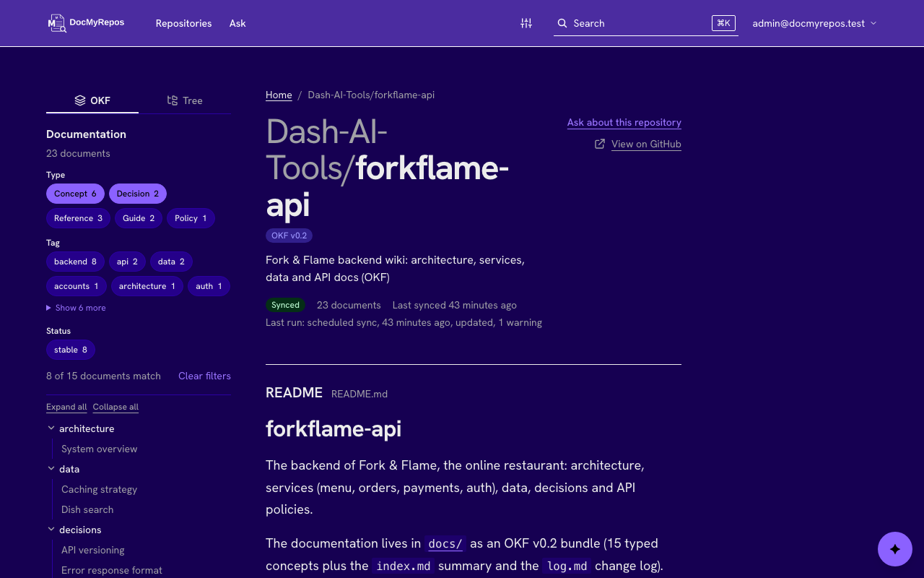Collapse the data tree folder

(x=51, y=469)
